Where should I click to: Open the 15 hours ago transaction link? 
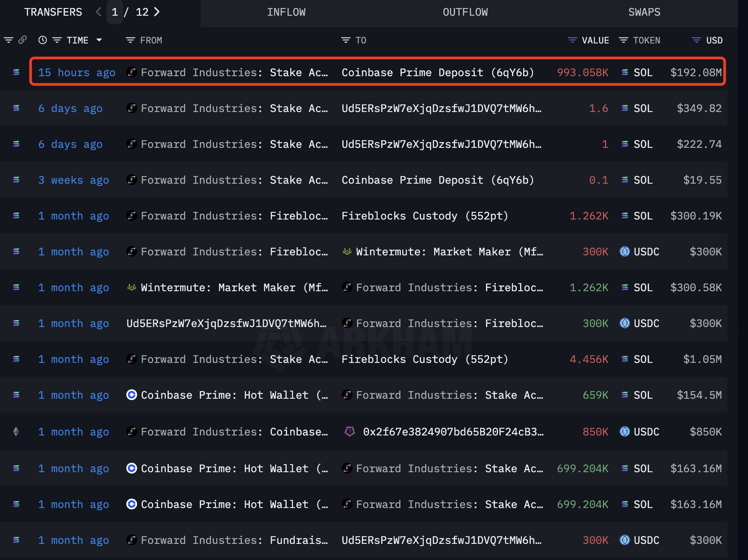(77, 72)
